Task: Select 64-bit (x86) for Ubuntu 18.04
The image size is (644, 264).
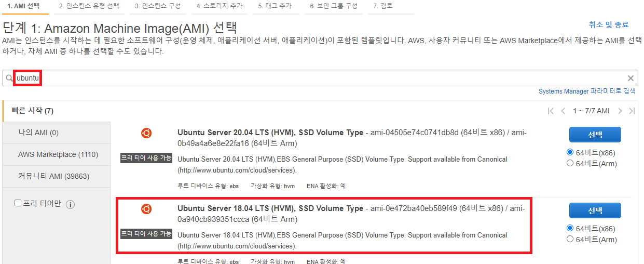Action: 570,228
